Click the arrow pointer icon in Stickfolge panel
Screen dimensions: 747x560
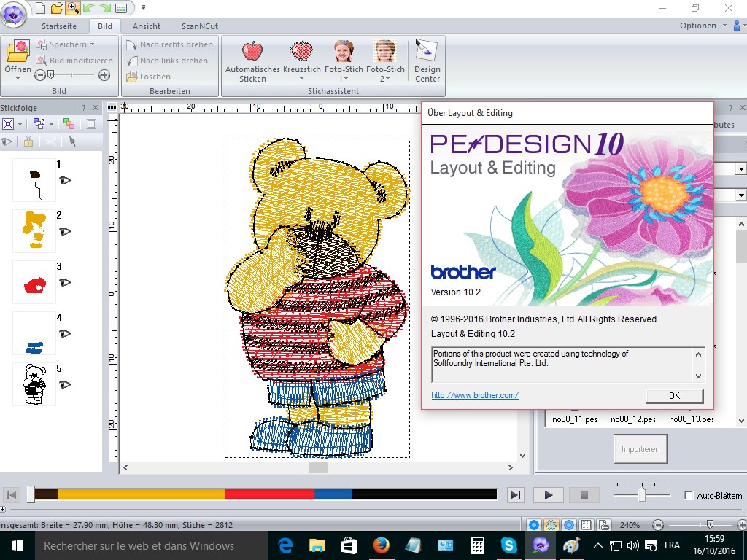coord(72,141)
